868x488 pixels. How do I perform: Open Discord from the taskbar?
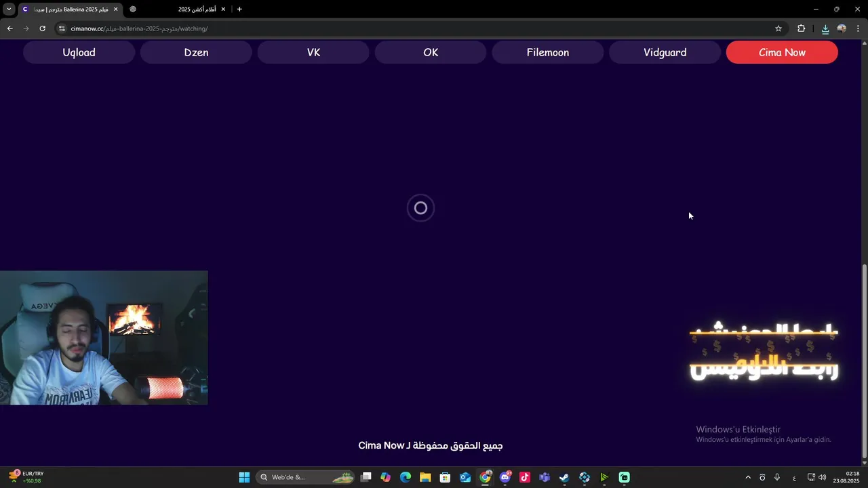click(505, 477)
